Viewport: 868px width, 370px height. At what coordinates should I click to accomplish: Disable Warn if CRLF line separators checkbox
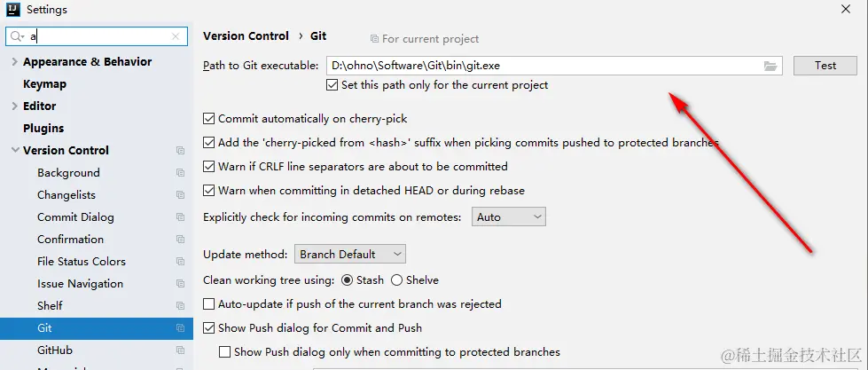point(209,166)
